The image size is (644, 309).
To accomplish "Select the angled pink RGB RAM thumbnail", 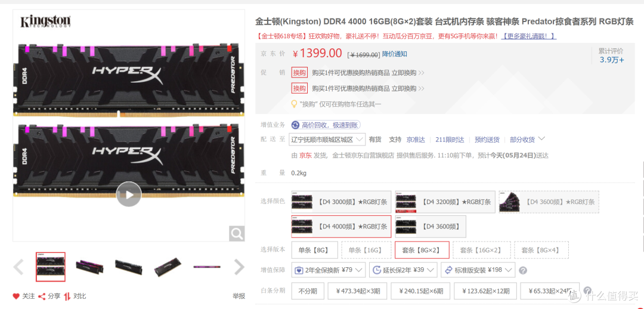I will point(89,267).
